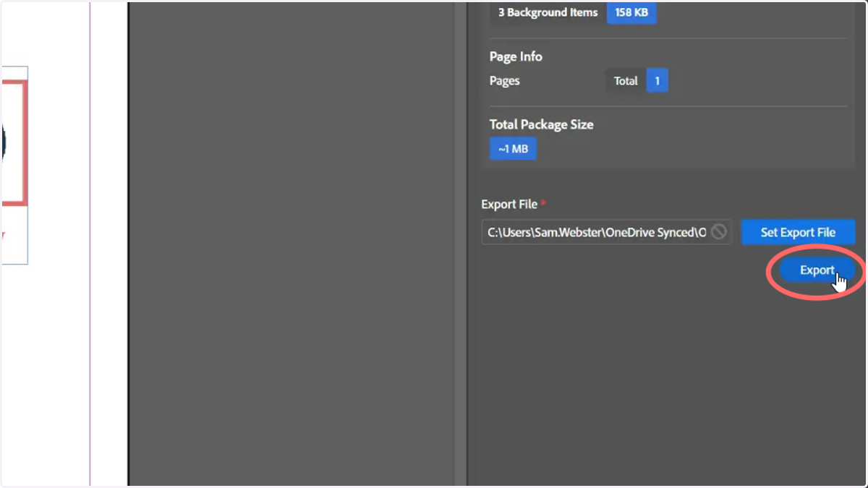Click the Total Package Size heading
Image resolution: width=868 pixels, height=488 pixels.
point(541,124)
